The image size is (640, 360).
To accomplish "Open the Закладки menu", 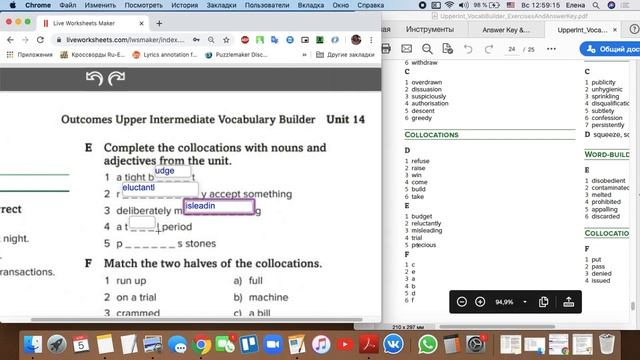I will click(221, 5).
